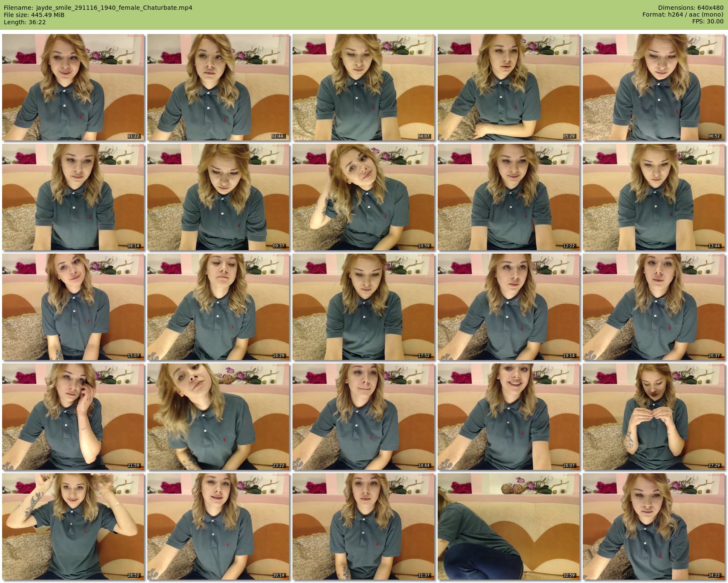Viewport: 728px width, 583px height.
Task: Open the thumbnail at 04:07
Action: point(363,87)
